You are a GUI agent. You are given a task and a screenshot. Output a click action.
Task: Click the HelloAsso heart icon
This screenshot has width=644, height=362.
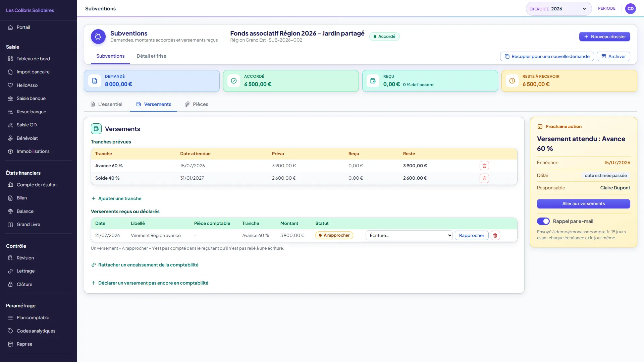click(10, 85)
